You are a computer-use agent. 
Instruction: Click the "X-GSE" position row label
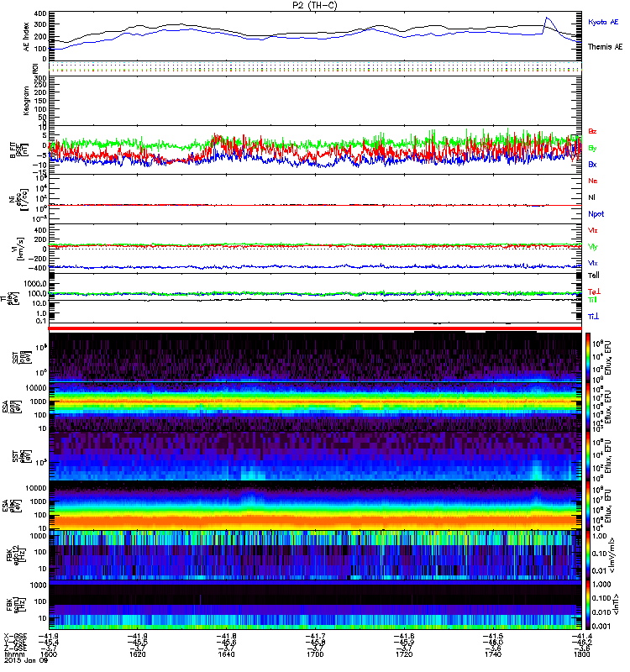tap(15, 636)
